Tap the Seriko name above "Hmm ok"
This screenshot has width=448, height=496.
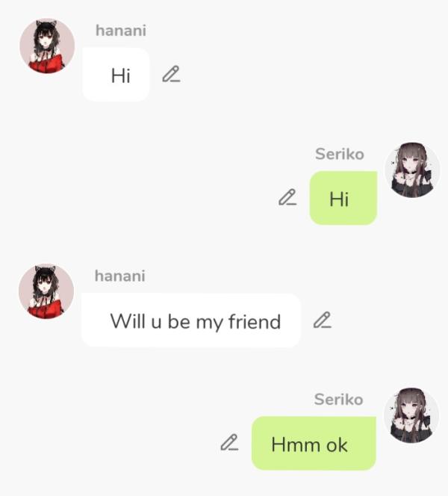click(x=338, y=399)
